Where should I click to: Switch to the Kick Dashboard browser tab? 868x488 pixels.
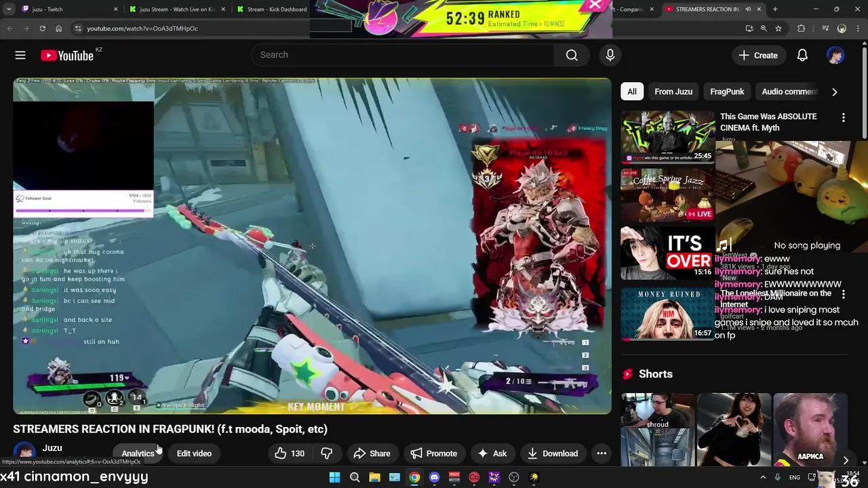(271, 9)
